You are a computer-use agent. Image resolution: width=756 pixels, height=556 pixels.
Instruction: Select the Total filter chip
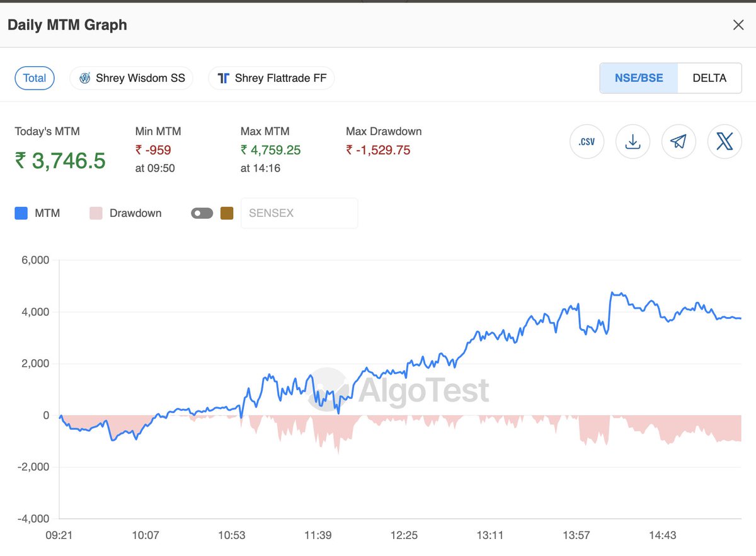[35, 78]
